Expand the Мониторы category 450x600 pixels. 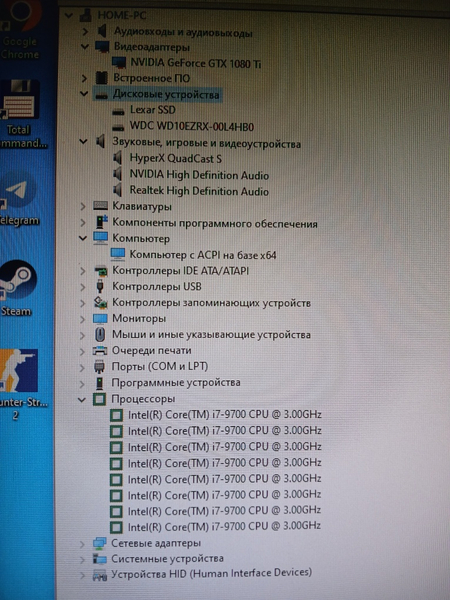(83, 319)
